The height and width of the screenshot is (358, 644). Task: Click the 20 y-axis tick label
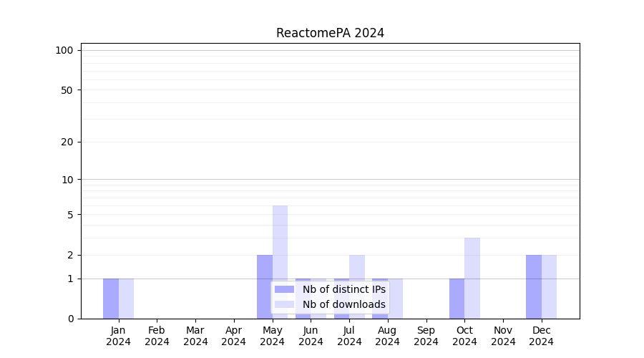67,142
